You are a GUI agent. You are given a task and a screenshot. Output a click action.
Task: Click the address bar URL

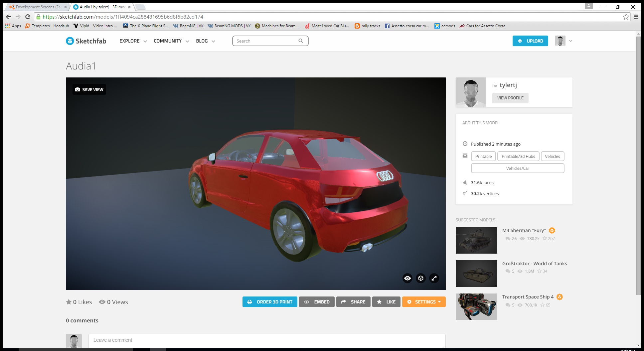click(x=123, y=17)
